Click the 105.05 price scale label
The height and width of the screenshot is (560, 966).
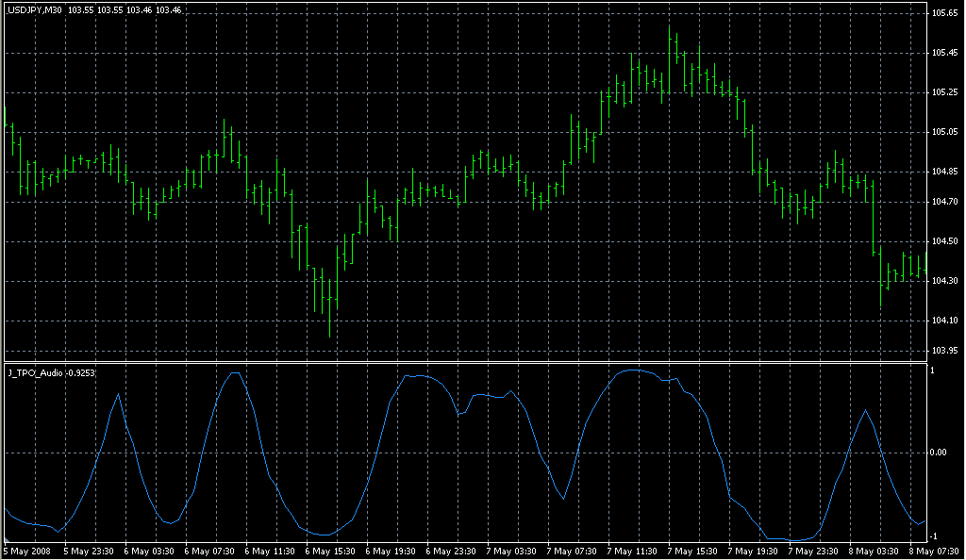pos(944,132)
